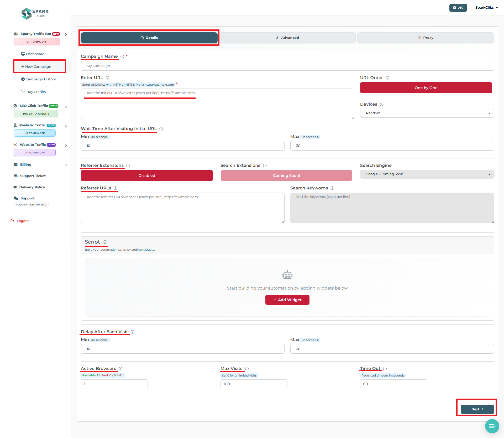Screen dimensions: 504x438
Task: Click the Next button
Action: [x=477, y=409]
